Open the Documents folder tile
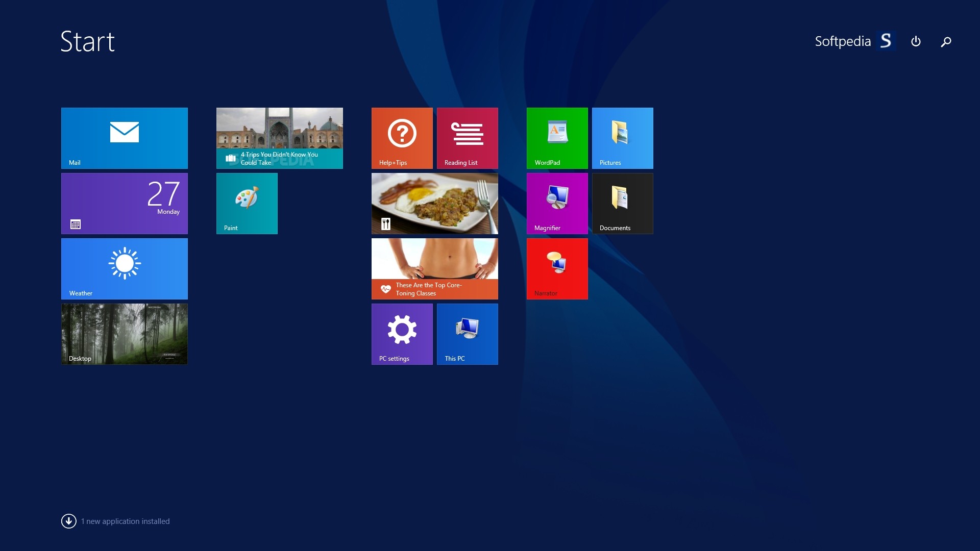 tap(622, 203)
